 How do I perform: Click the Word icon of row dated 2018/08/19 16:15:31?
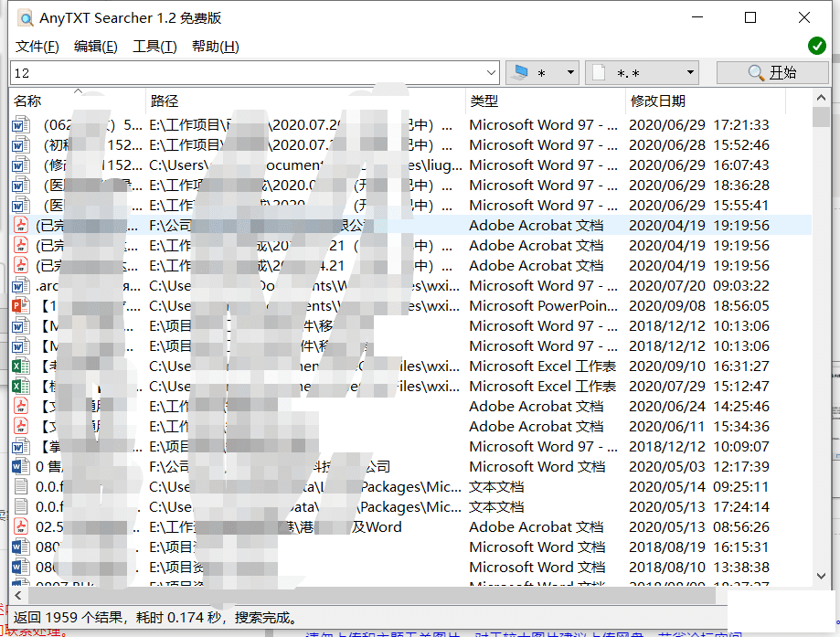(20, 547)
